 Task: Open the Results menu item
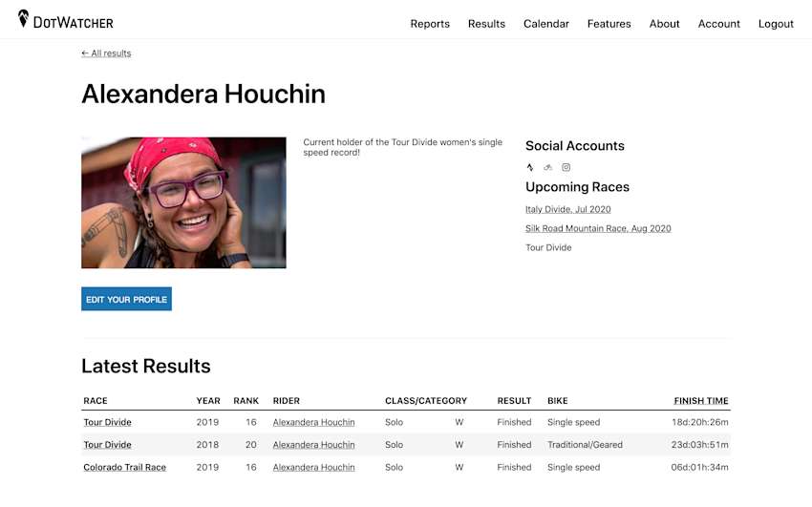(x=486, y=24)
